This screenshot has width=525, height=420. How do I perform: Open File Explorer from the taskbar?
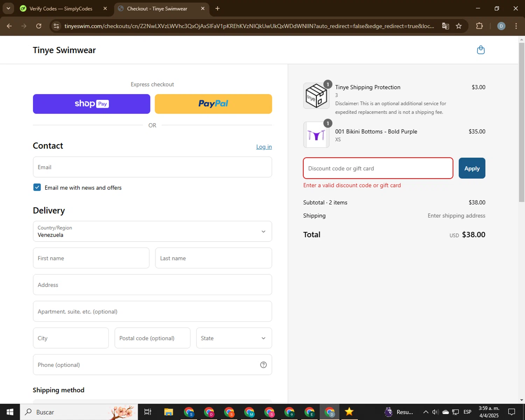click(169, 412)
